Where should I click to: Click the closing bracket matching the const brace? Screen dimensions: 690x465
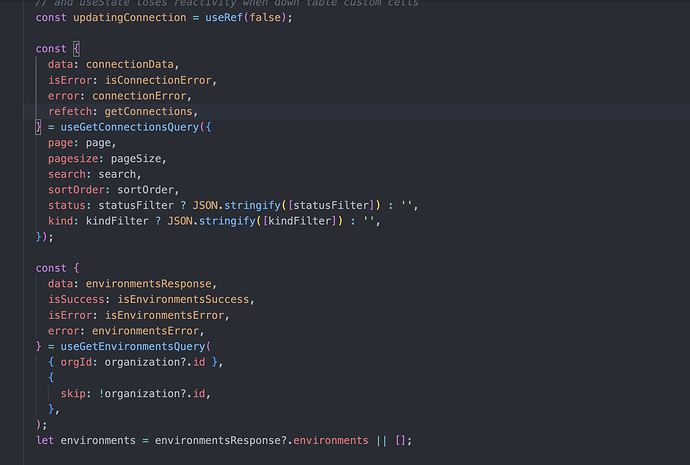point(38,127)
